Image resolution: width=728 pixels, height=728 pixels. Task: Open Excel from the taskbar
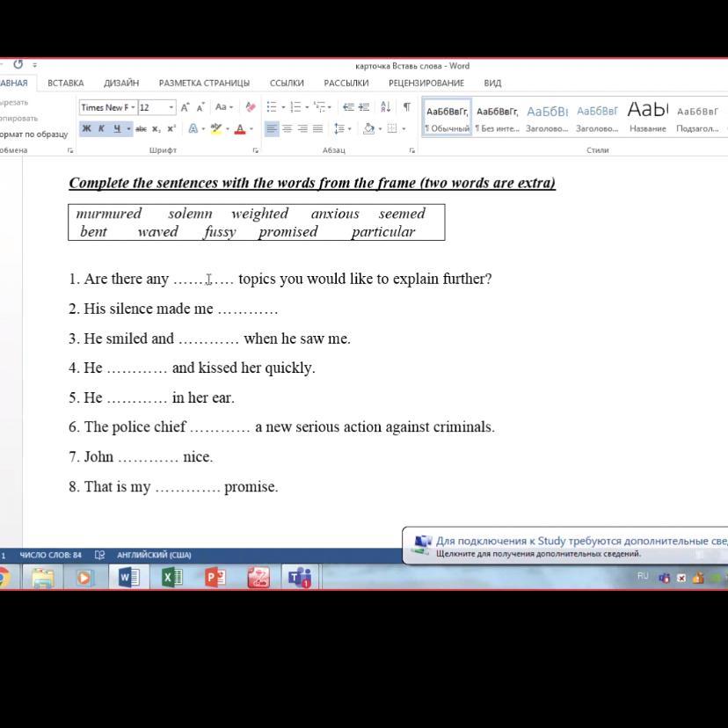[172, 578]
